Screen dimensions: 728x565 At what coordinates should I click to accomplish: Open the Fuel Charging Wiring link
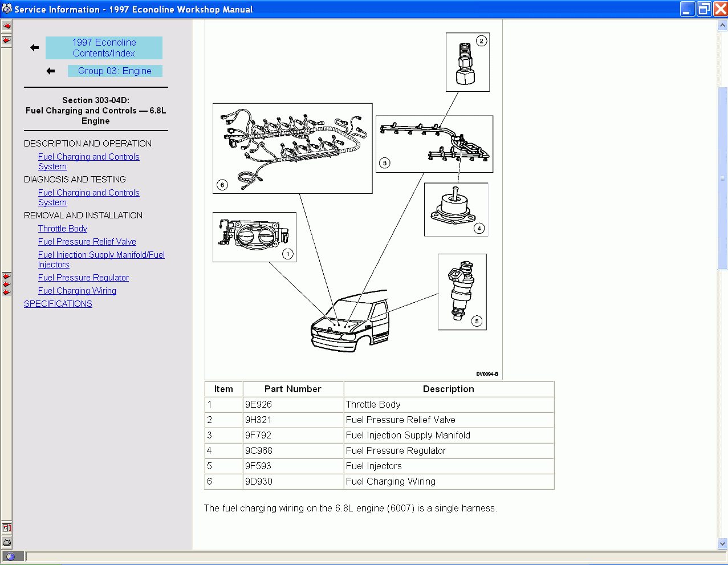tap(77, 291)
